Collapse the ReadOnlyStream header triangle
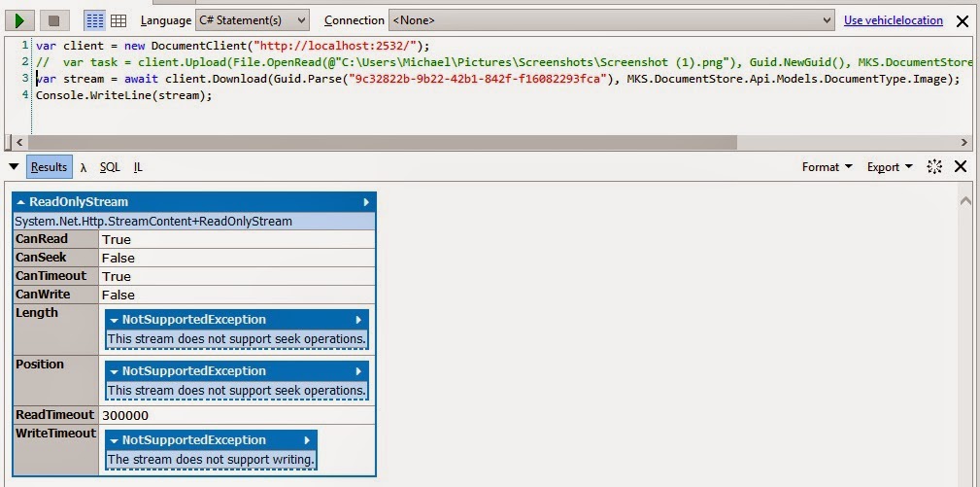Viewport: 980px width, 487px height. pos(21,202)
